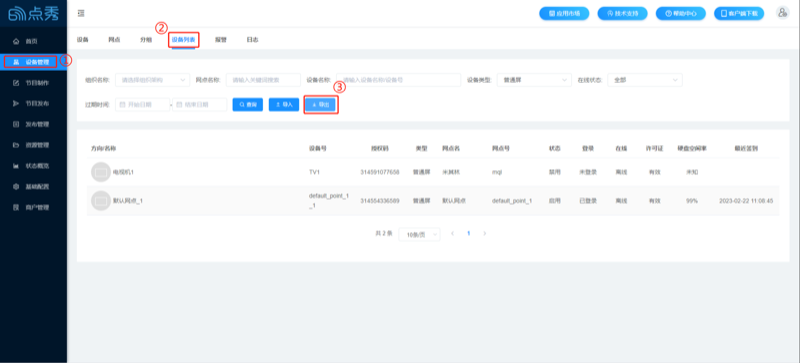This screenshot has width=800, height=363.
Task: Open the 10条/页 page size dropdown
Action: 419,234
